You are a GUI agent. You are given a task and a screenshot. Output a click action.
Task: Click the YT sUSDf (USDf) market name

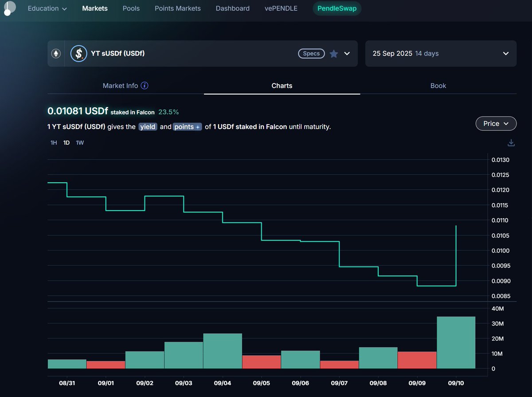pos(118,54)
